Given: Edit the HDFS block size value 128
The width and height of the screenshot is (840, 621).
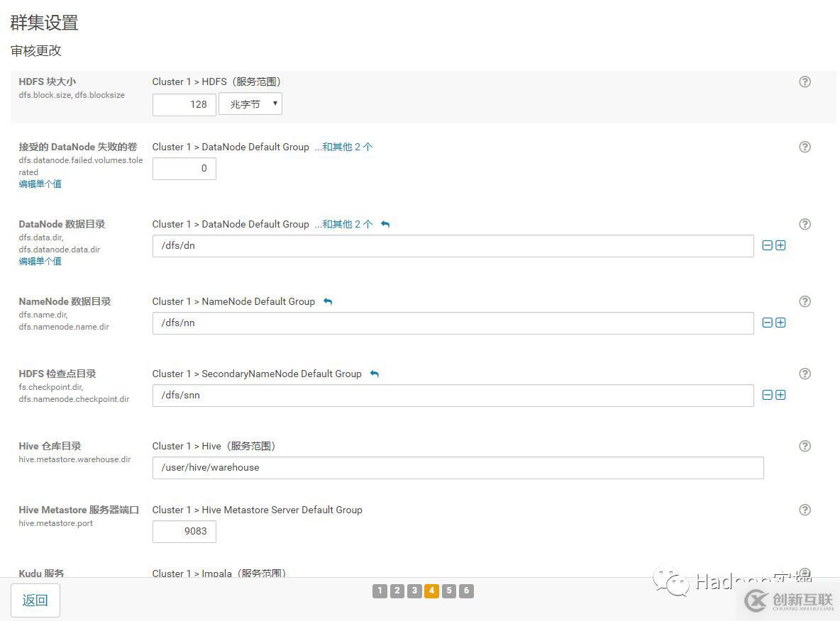Looking at the screenshot, I should tap(184, 104).
